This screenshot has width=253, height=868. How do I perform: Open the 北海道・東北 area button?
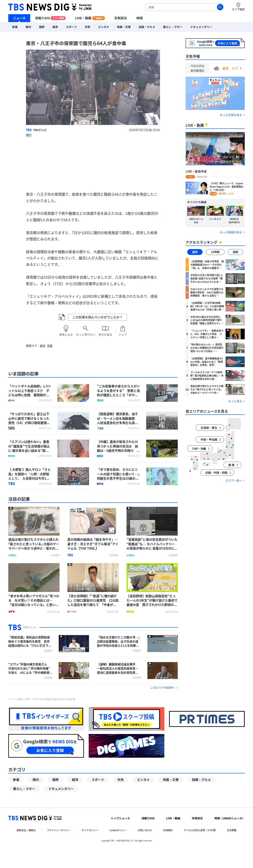[210, 428]
